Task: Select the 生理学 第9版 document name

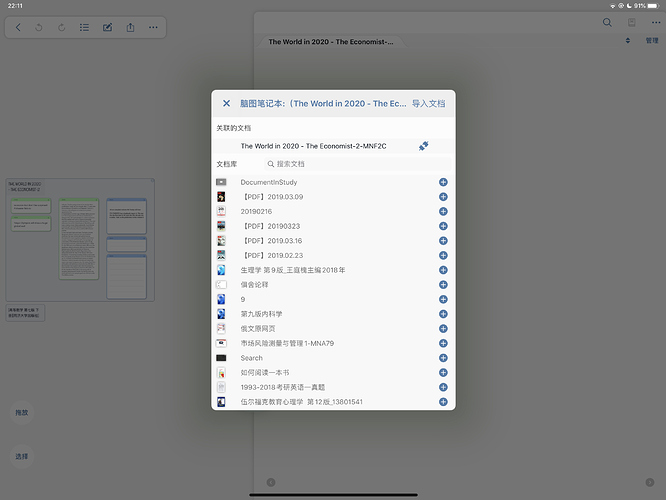Action: [293, 270]
